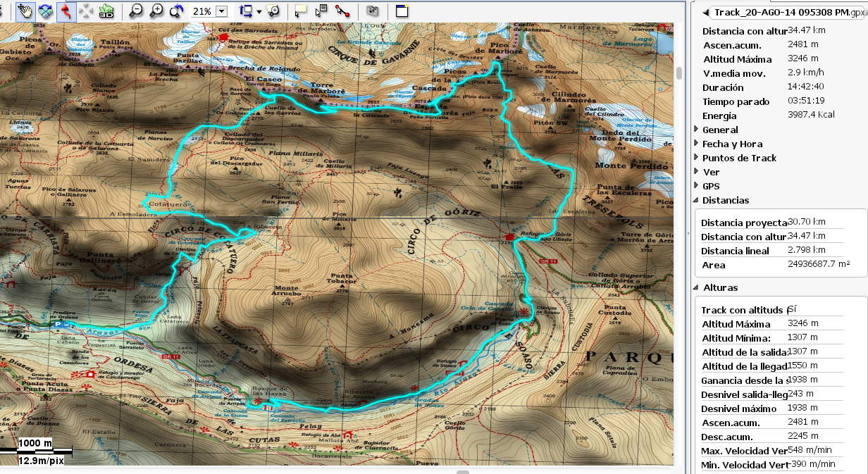
Task: Click the Tiempo parado value 03:51:19
Action: (x=806, y=101)
